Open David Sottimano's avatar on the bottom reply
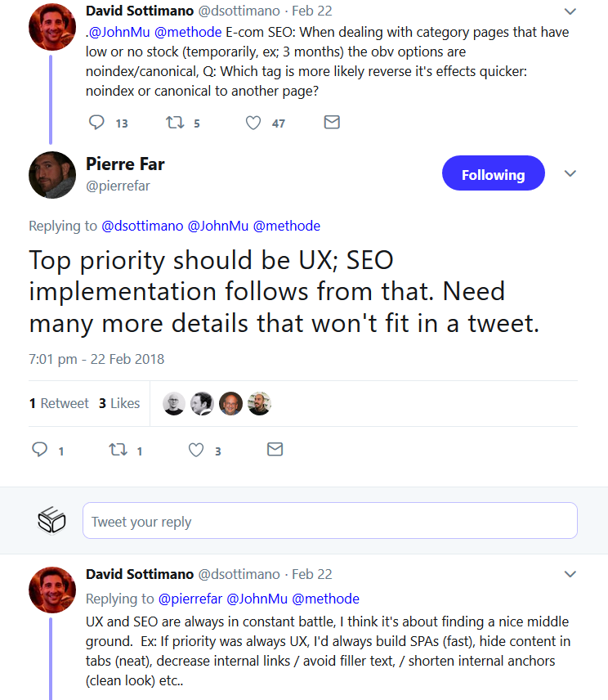This screenshot has width=608, height=700. (x=51, y=590)
